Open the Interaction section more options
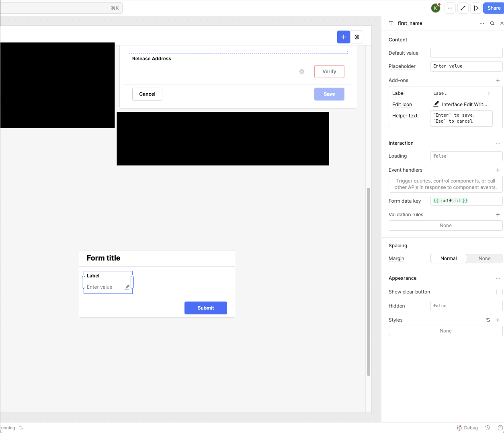The height and width of the screenshot is (433, 504). tap(498, 143)
